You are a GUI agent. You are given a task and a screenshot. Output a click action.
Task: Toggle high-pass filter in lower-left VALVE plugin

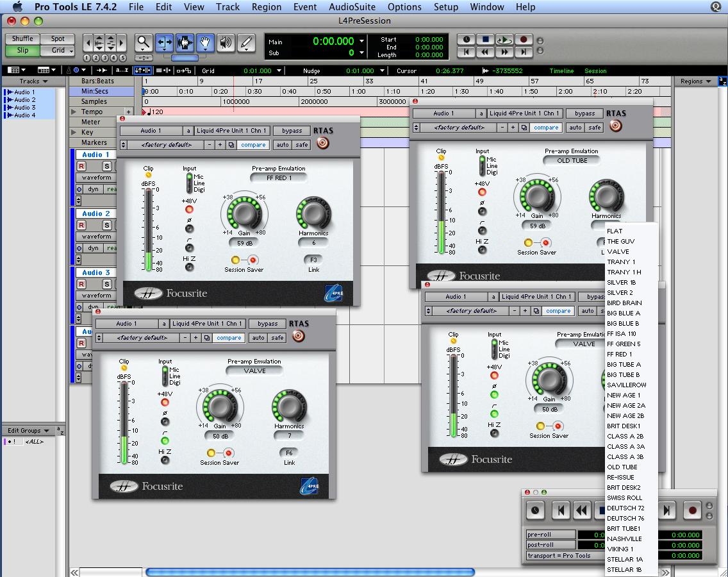point(165,440)
